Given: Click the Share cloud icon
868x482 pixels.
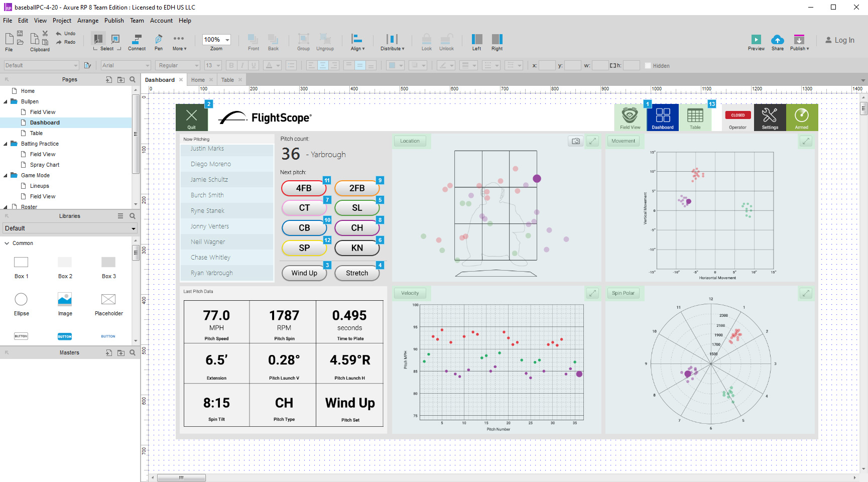Looking at the screenshot, I should point(777,40).
